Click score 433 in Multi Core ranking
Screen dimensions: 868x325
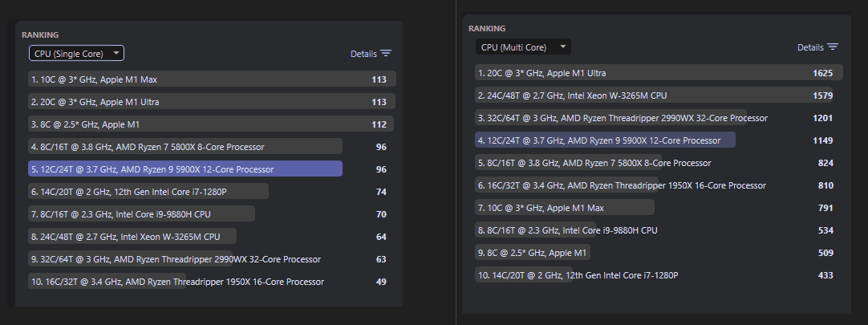pos(825,275)
